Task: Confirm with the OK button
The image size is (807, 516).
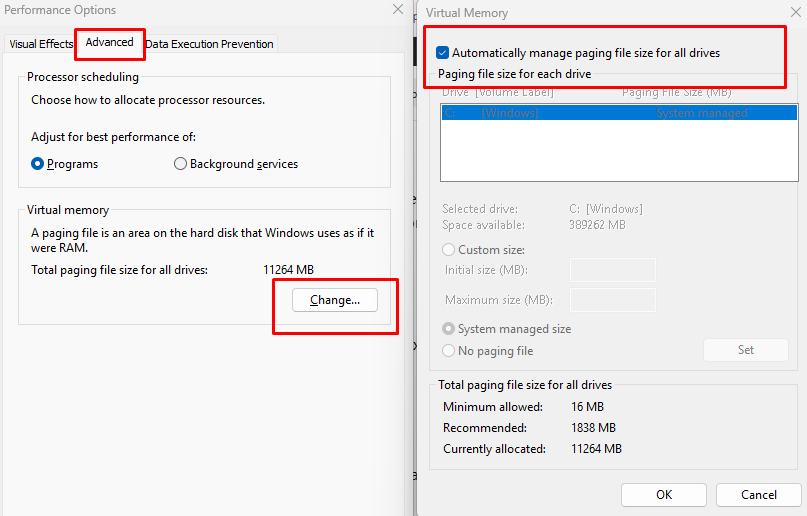Action: point(663,495)
